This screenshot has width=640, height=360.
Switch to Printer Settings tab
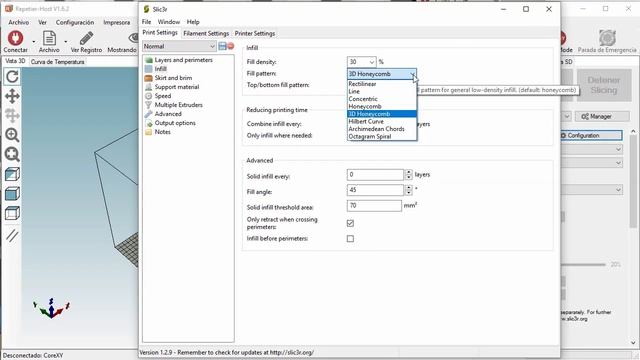click(x=255, y=33)
